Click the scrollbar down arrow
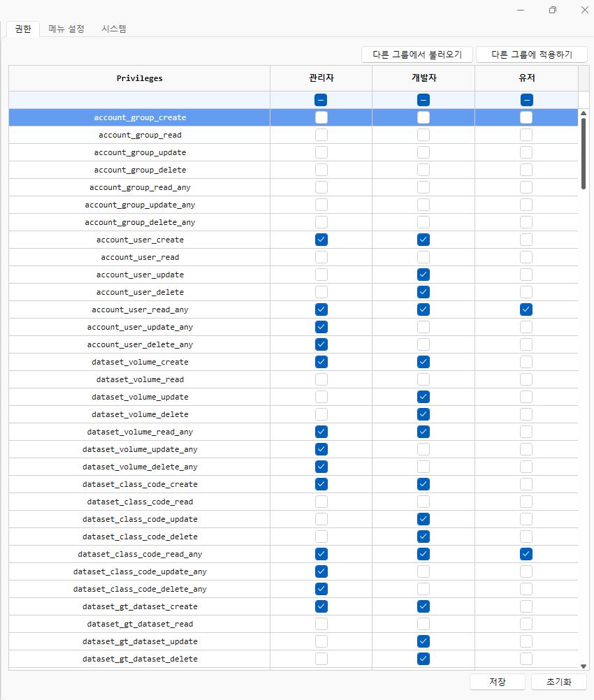The image size is (594, 700). point(584,666)
